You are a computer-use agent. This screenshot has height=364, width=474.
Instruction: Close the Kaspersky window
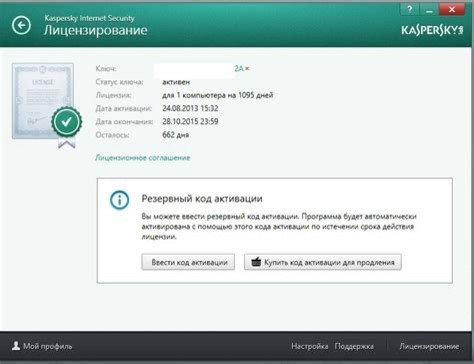452,9
